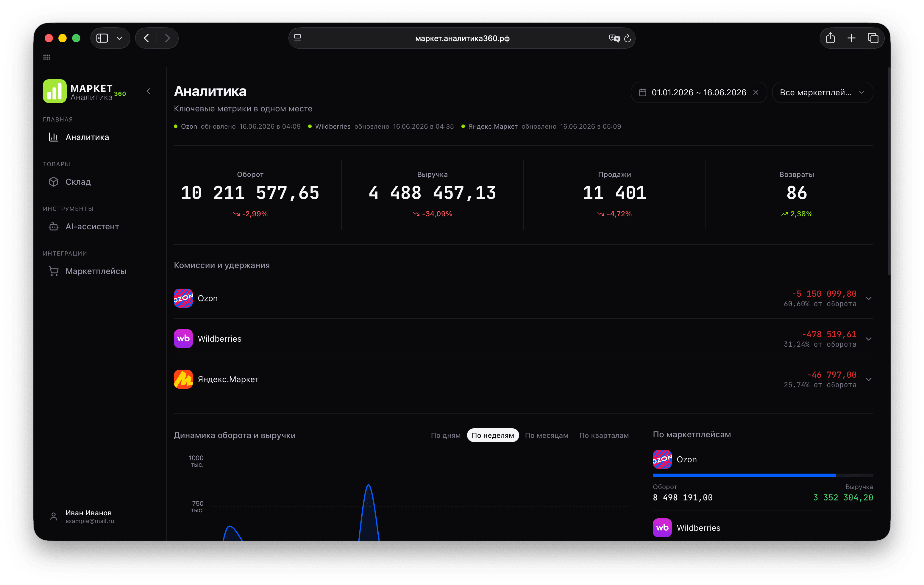Click Ozon commission amount -5 150 099,80
This screenshot has height=585, width=924.
824,294
